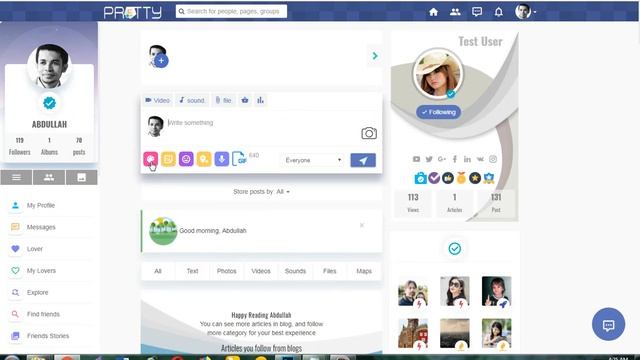Open Explore in sidebar

click(49, 292)
